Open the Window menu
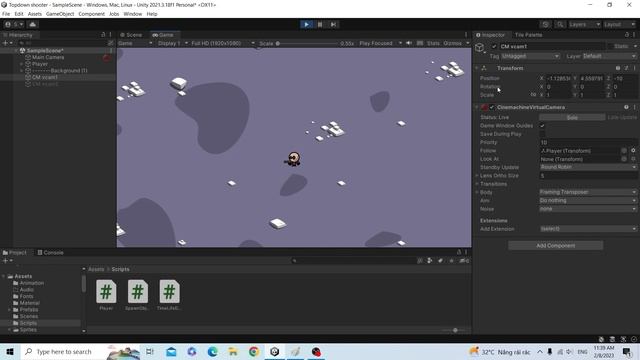The height and width of the screenshot is (360, 640). (x=133, y=14)
